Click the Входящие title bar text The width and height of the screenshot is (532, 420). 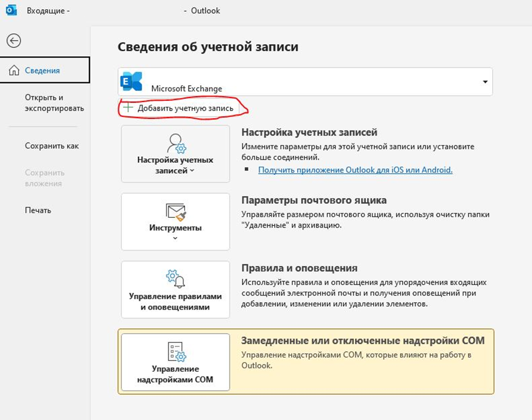click(x=48, y=11)
